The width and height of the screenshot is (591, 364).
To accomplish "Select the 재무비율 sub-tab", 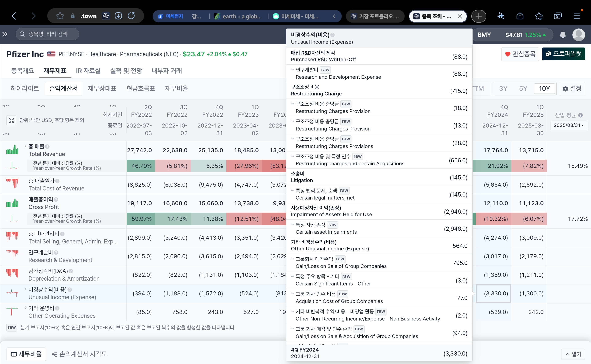I will tap(176, 89).
